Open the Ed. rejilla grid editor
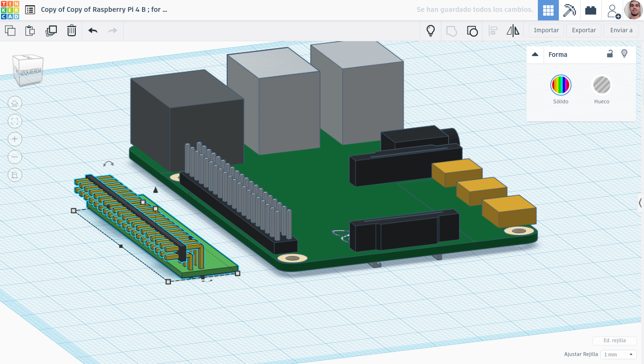Screen dimensions: 644x364 pos(615,341)
